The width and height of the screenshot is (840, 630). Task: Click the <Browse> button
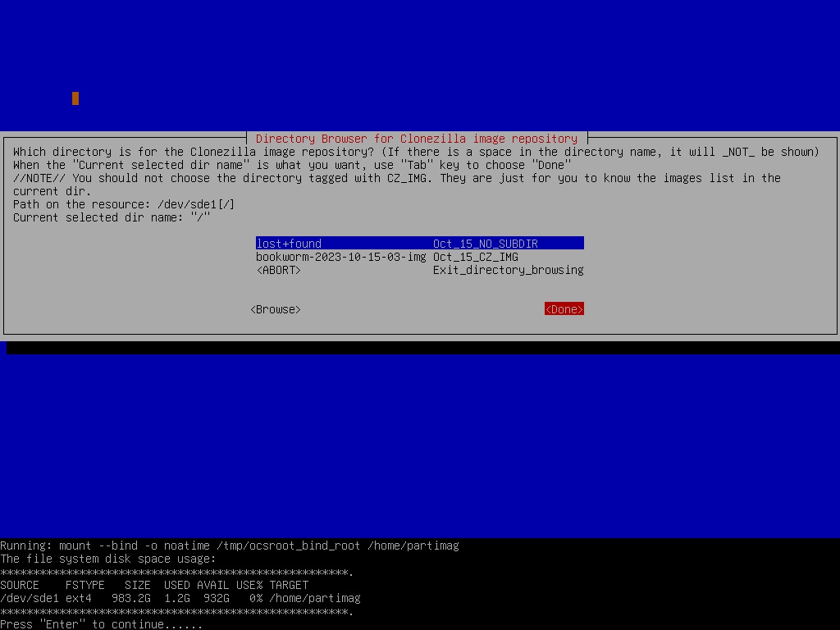[x=274, y=309]
